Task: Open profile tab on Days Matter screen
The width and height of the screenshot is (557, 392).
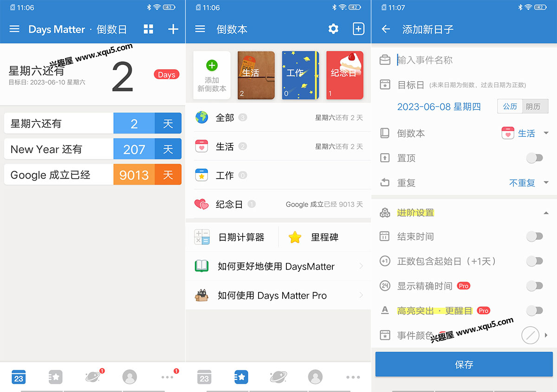Action: [x=130, y=377]
